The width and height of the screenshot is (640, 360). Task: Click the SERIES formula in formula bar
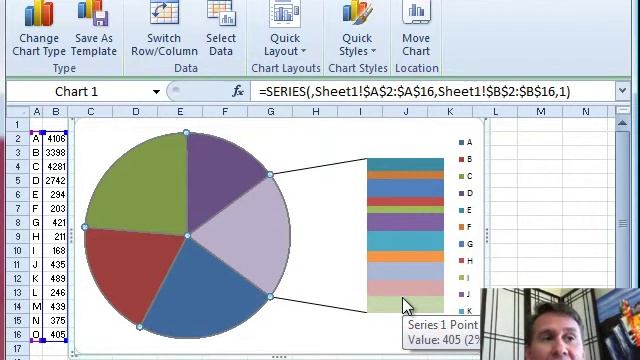[x=414, y=91]
